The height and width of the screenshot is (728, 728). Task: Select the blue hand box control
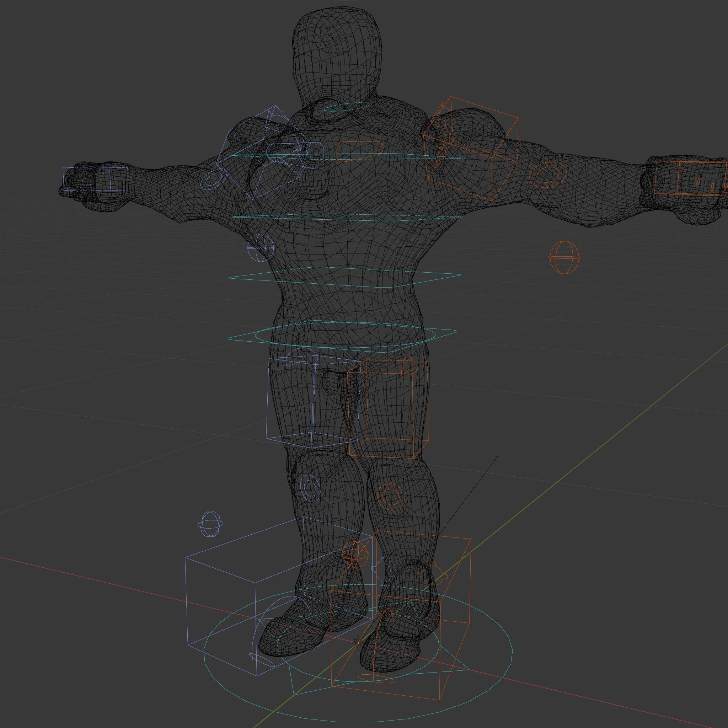(96, 179)
